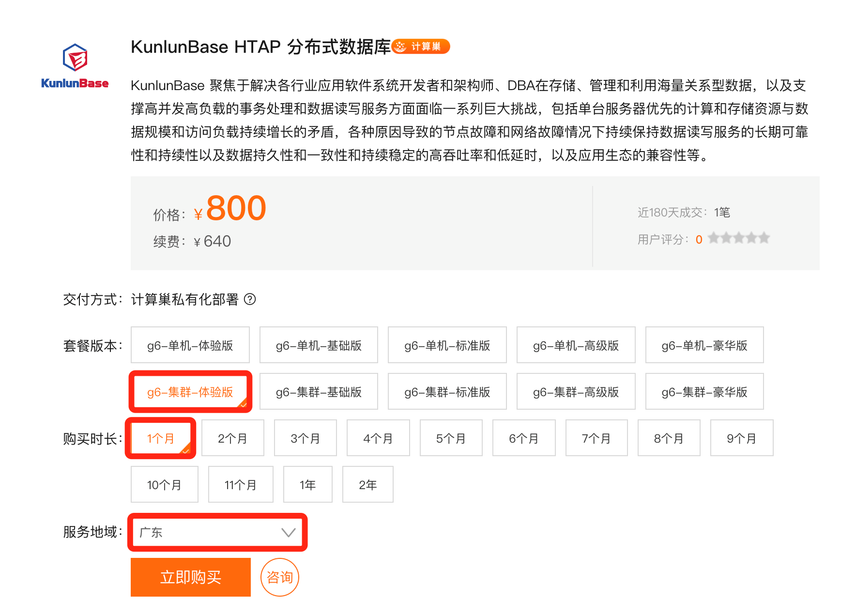
Task: Choose 5个月 purchase duration
Action: pos(451,438)
